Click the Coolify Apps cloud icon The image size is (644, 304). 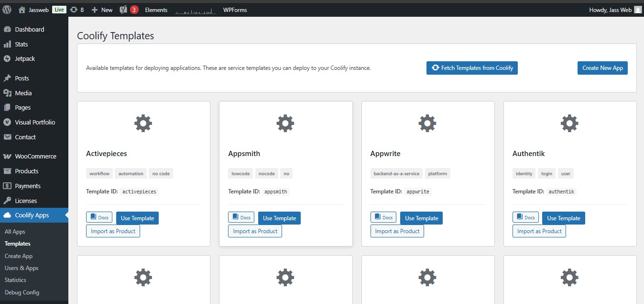pyautogui.click(x=7, y=215)
